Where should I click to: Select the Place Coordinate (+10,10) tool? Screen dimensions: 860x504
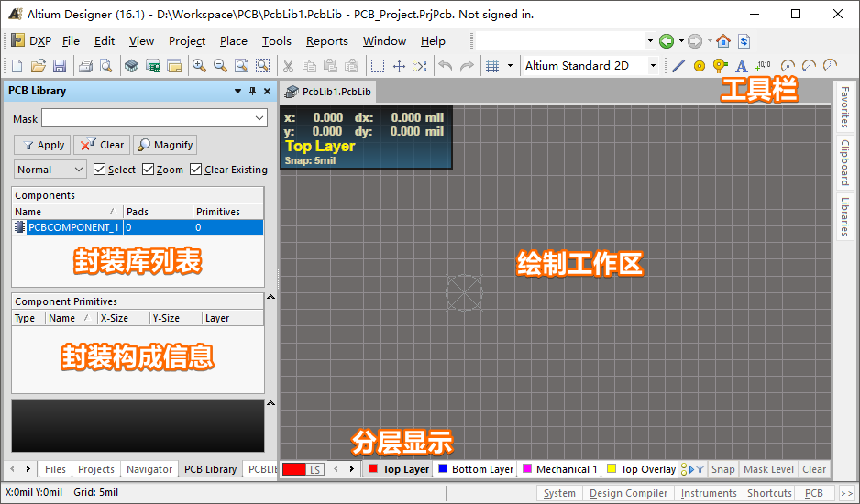pyautogui.click(x=763, y=66)
